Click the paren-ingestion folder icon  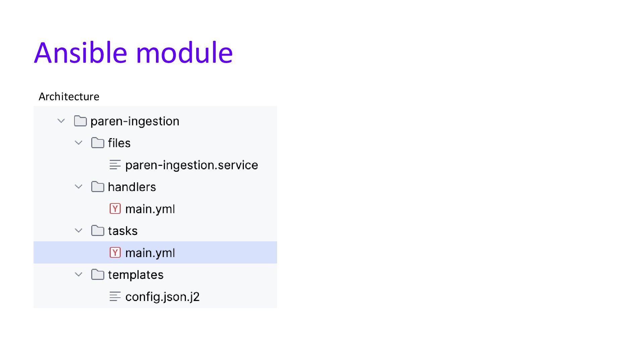[x=80, y=121]
